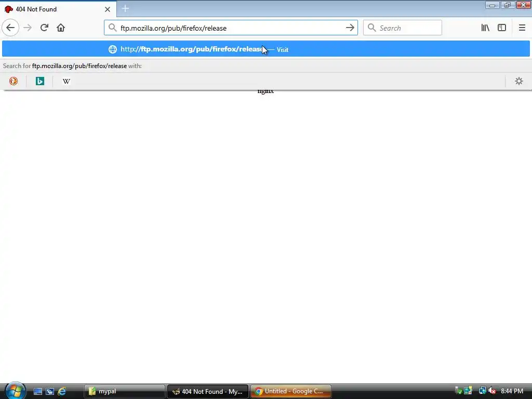Visit http://ftp.mozilla.org/pub/firefox/release suggestion
The height and width of the screenshot is (399, 532).
pos(265,49)
